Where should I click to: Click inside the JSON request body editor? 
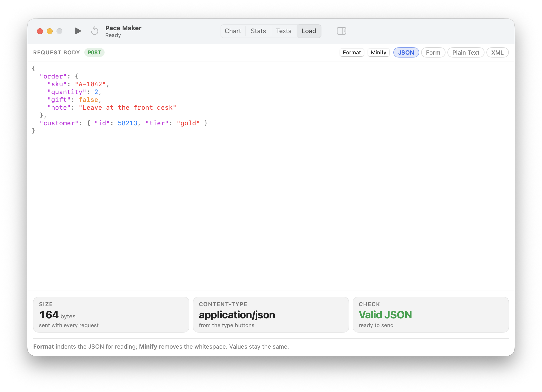coord(271,176)
